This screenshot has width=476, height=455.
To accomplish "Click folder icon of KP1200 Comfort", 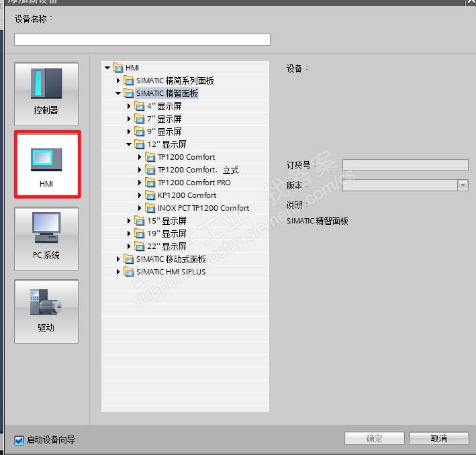I will [150, 195].
